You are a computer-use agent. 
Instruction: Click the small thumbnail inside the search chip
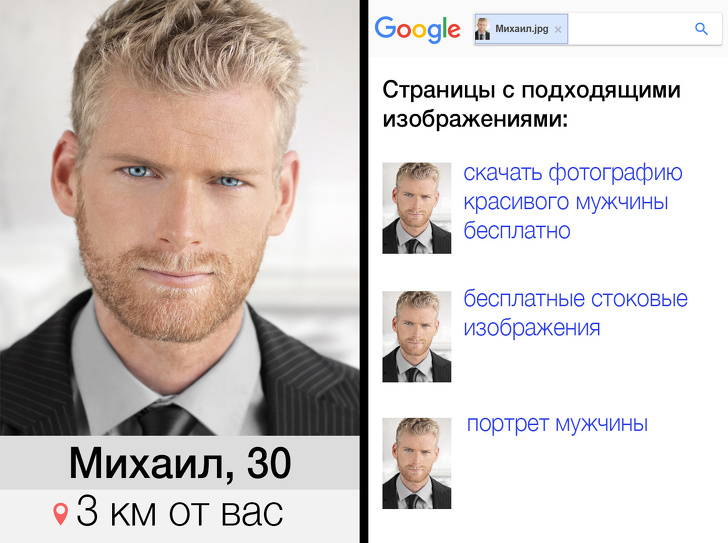point(482,29)
